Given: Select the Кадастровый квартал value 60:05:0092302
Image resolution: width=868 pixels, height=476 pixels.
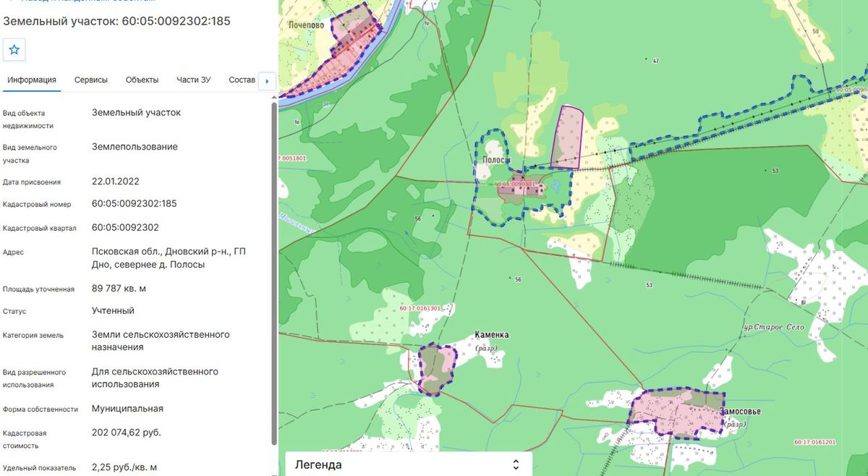Looking at the screenshot, I should pyautogui.click(x=125, y=227).
